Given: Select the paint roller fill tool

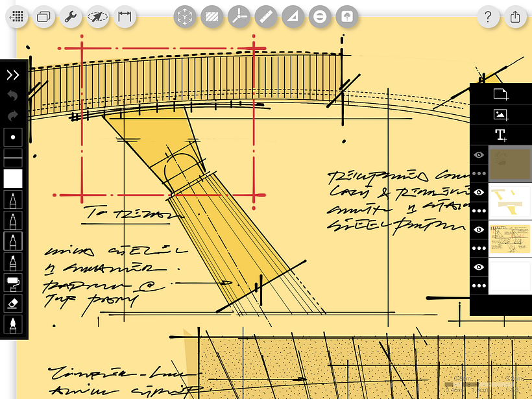Looking at the screenshot, I should 13,283.
